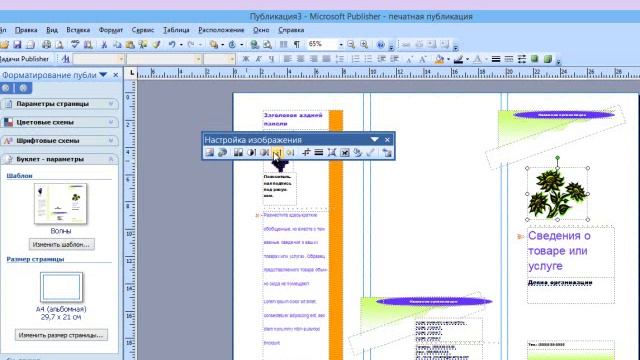
Task: Click the Zoom Out magnifier icon
Action: [351, 44]
